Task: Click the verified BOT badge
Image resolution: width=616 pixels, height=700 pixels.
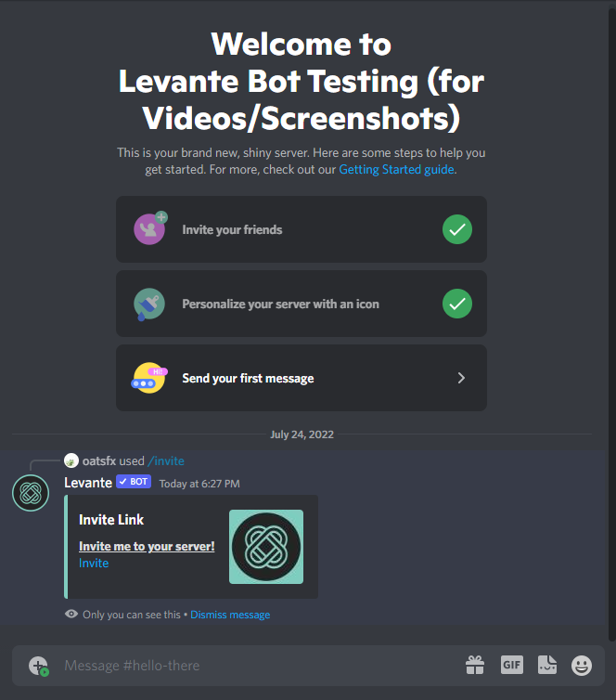Action: (134, 482)
